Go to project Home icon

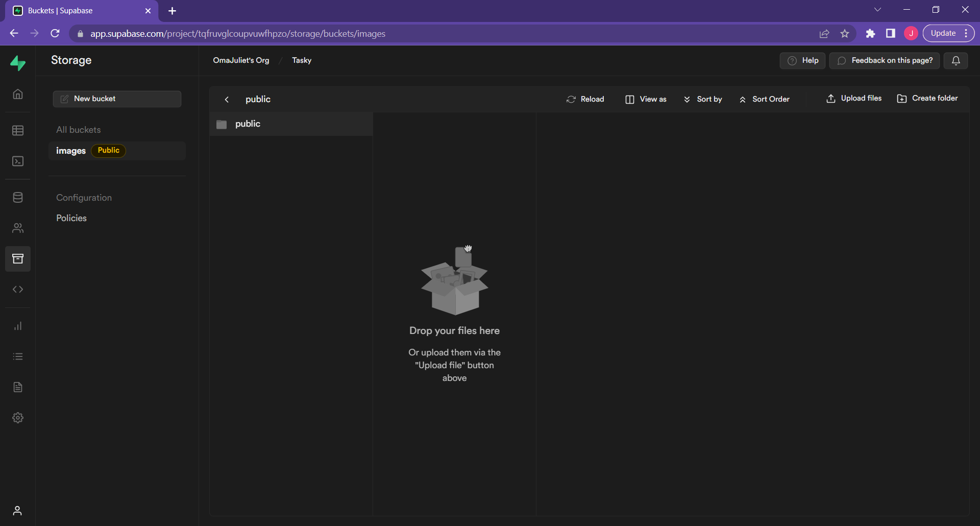(18, 94)
